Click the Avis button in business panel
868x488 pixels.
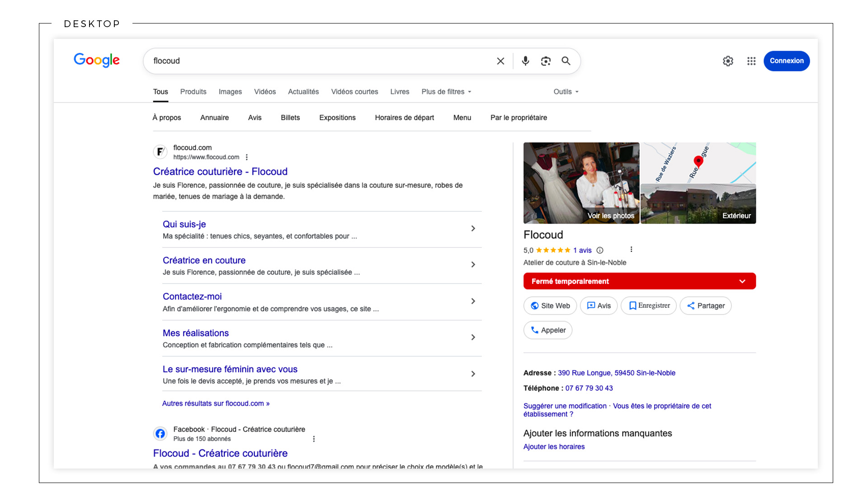tap(599, 306)
